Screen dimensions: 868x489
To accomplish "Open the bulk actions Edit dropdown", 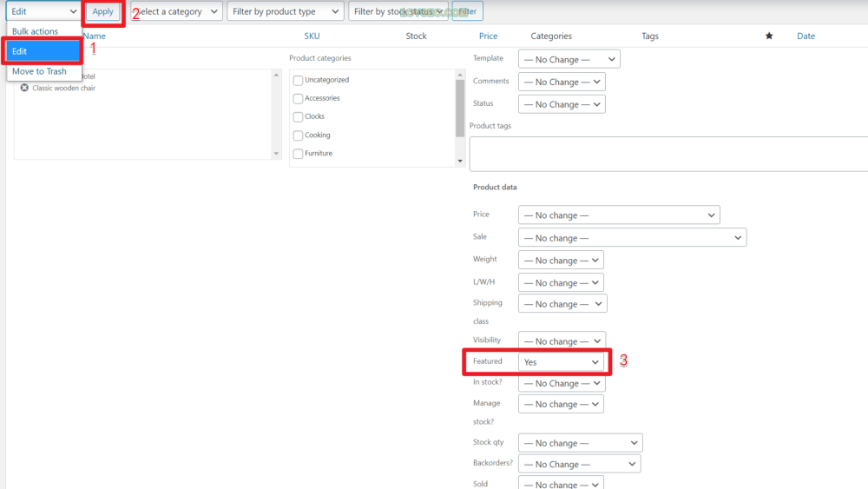I will tap(43, 11).
